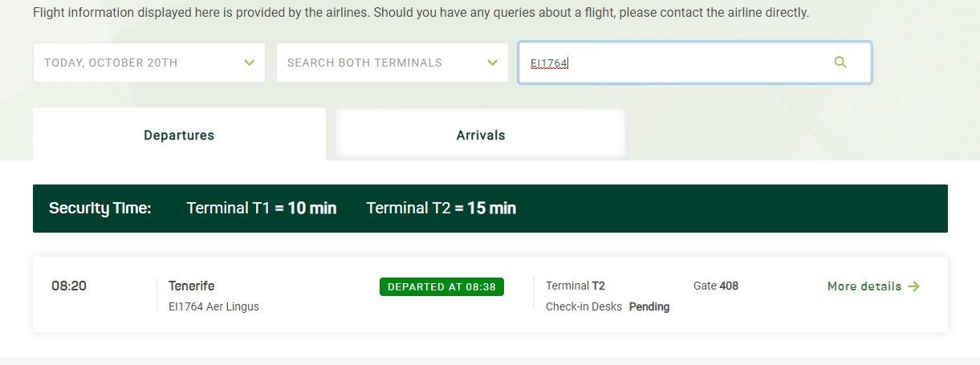The image size is (980, 365).
Task: Open the Today, October 20th date dropdown
Action: point(149,63)
